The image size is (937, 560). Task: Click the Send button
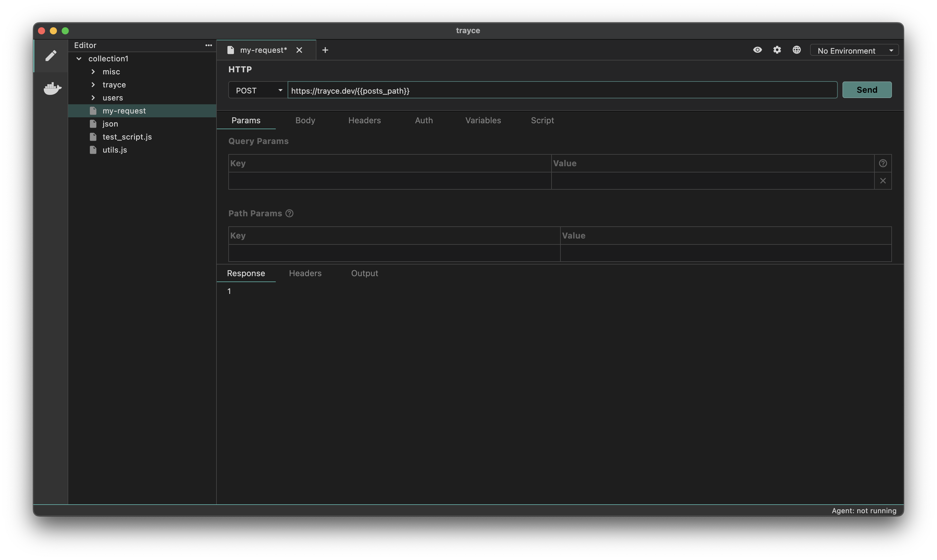tap(867, 90)
